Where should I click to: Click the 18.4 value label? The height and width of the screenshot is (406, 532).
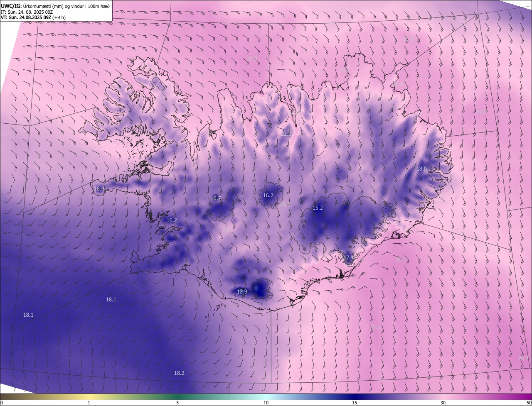tap(99, 189)
